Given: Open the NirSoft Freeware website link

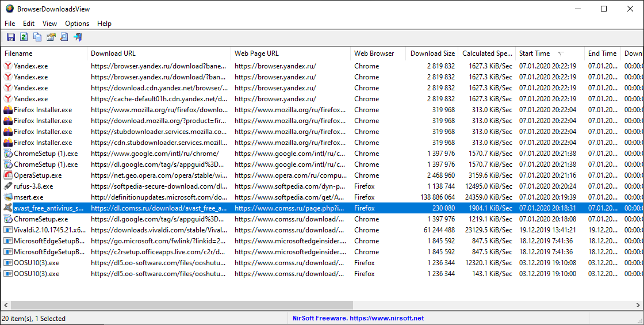Looking at the screenshot, I should (x=358, y=319).
